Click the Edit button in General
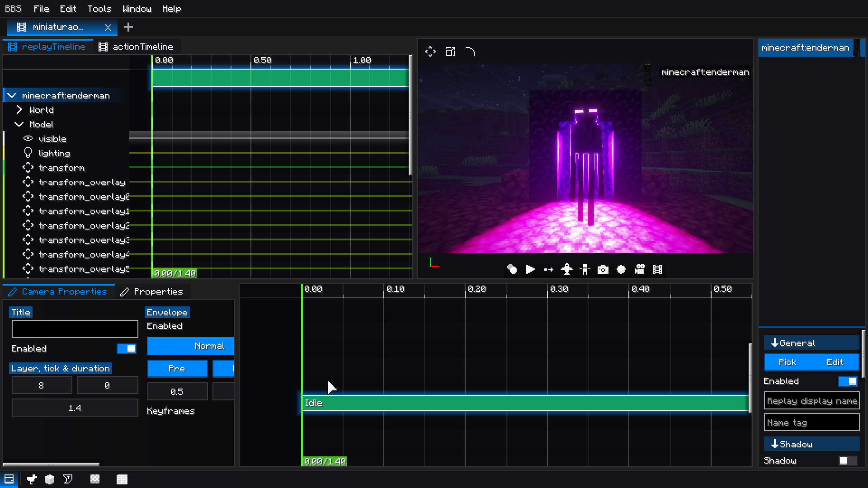868x488 pixels. (835, 362)
